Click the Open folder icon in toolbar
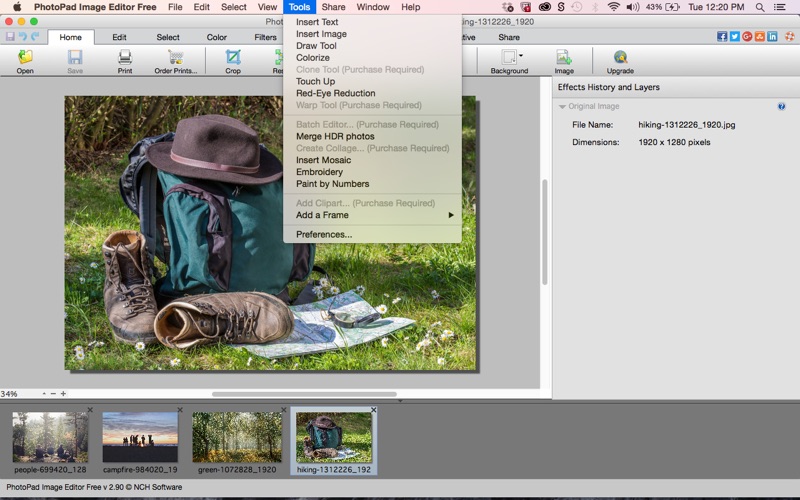 click(x=25, y=59)
